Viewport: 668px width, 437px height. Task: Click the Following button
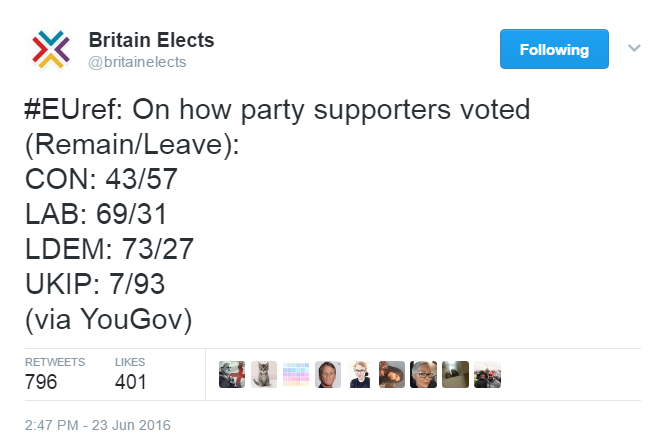554,49
